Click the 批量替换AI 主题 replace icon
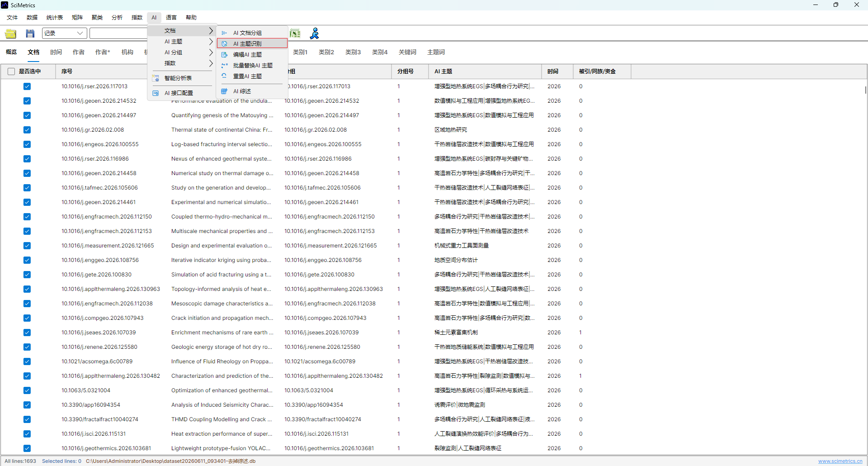 click(x=224, y=66)
